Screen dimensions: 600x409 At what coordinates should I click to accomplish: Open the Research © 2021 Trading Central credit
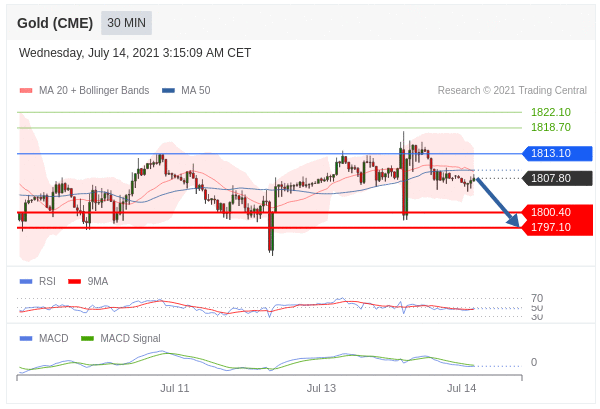[x=512, y=91]
